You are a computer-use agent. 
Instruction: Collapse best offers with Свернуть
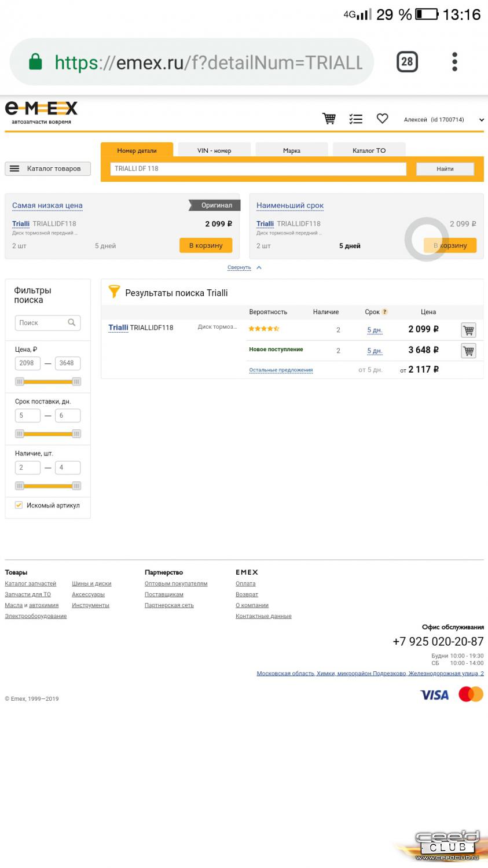[240, 267]
